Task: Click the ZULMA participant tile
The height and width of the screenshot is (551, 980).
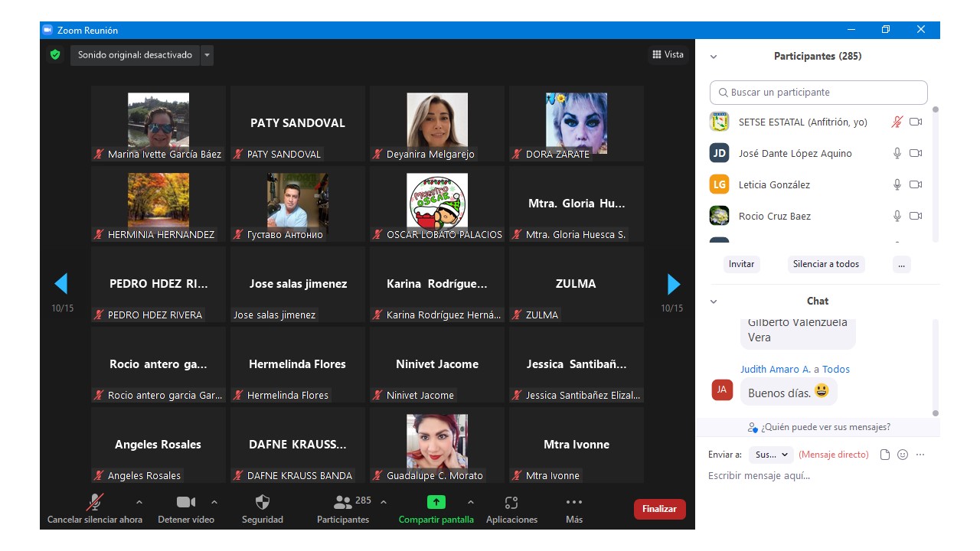Action: [577, 284]
